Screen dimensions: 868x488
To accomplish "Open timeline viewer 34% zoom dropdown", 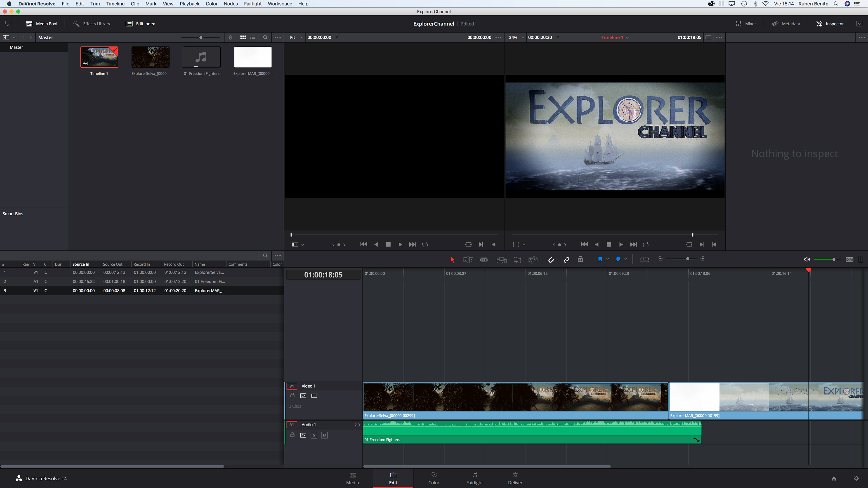I will click(x=517, y=37).
